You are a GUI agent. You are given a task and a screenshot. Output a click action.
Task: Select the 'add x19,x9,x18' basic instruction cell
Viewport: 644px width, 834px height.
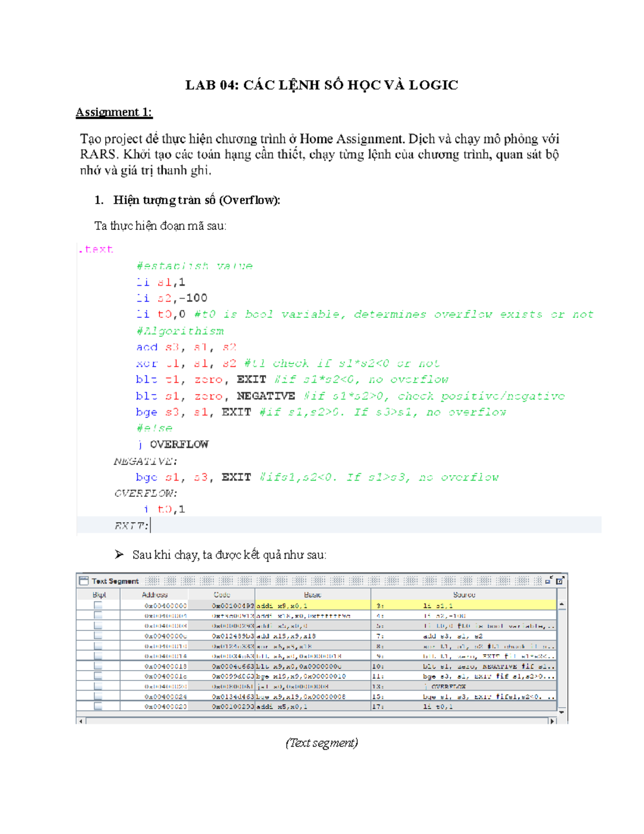[313, 635]
